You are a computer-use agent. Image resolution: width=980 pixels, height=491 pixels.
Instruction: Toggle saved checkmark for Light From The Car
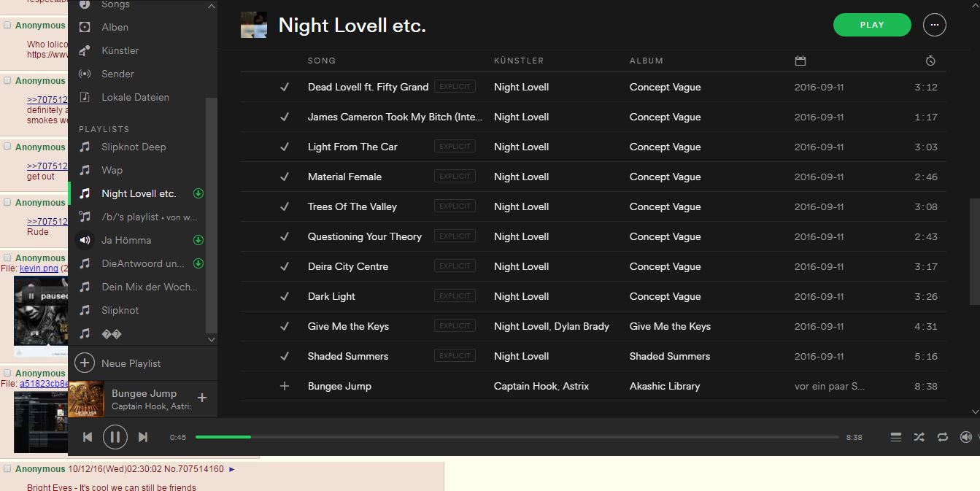[285, 147]
